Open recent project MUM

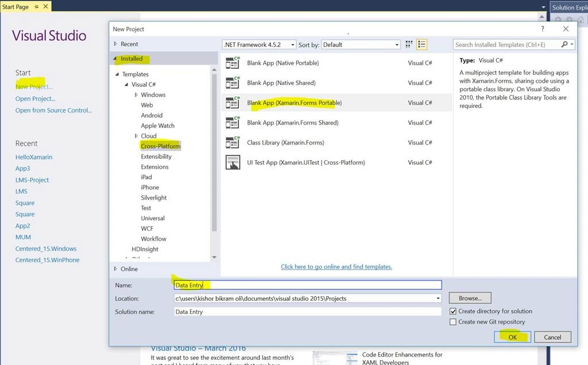pos(23,237)
